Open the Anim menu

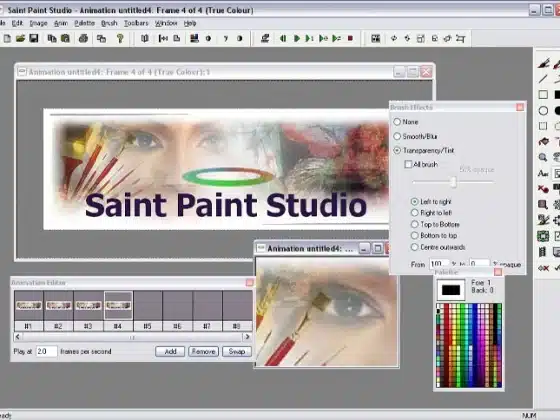61,23
